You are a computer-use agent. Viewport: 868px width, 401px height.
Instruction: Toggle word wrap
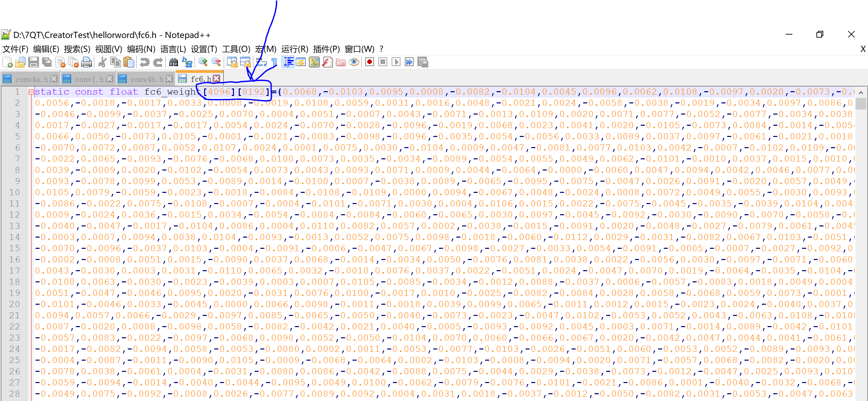pyautogui.click(x=261, y=62)
